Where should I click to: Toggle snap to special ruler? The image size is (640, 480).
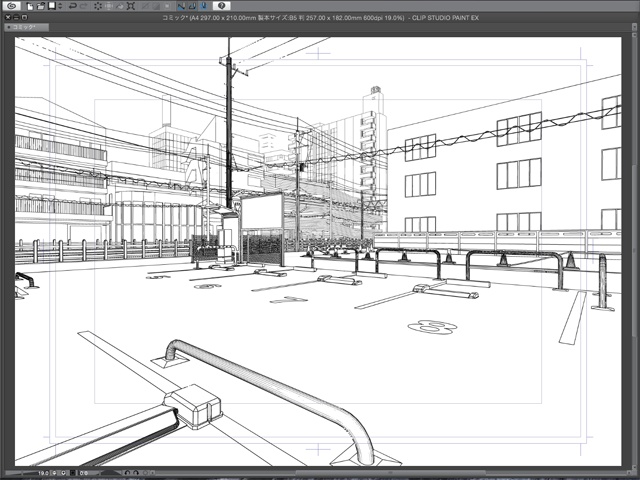coord(192,6)
